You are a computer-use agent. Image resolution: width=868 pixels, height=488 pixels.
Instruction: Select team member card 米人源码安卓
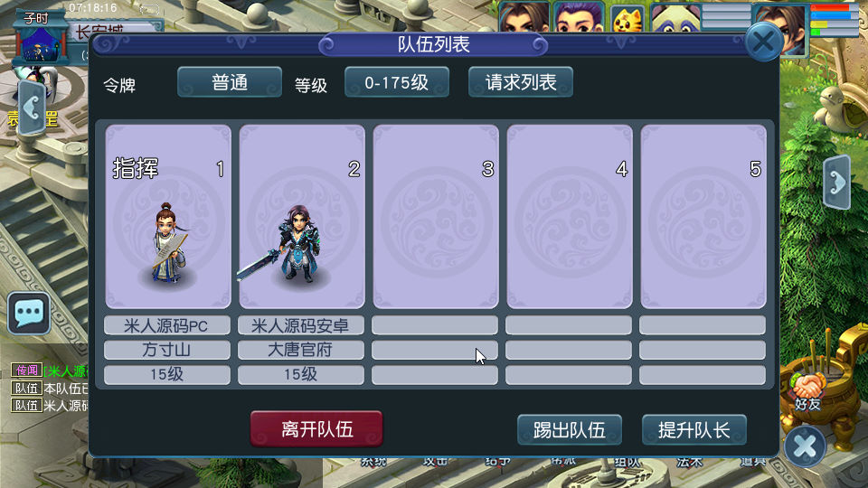click(x=302, y=216)
